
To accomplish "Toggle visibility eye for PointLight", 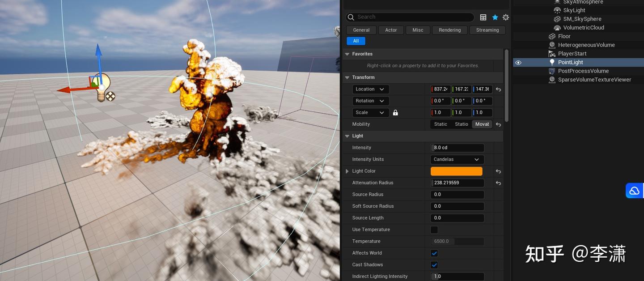I will coord(518,63).
